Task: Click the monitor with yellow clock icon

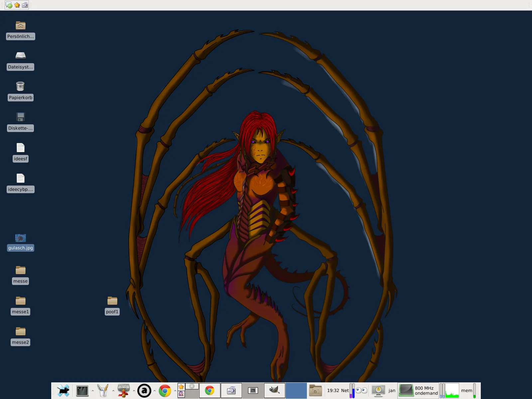Action: point(378,391)
